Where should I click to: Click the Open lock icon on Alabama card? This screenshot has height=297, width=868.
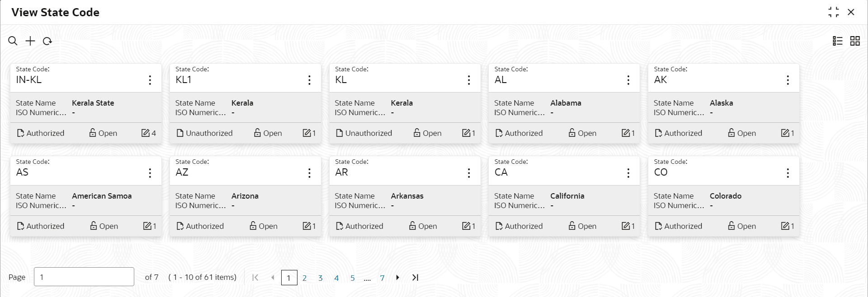click(572, 133)
